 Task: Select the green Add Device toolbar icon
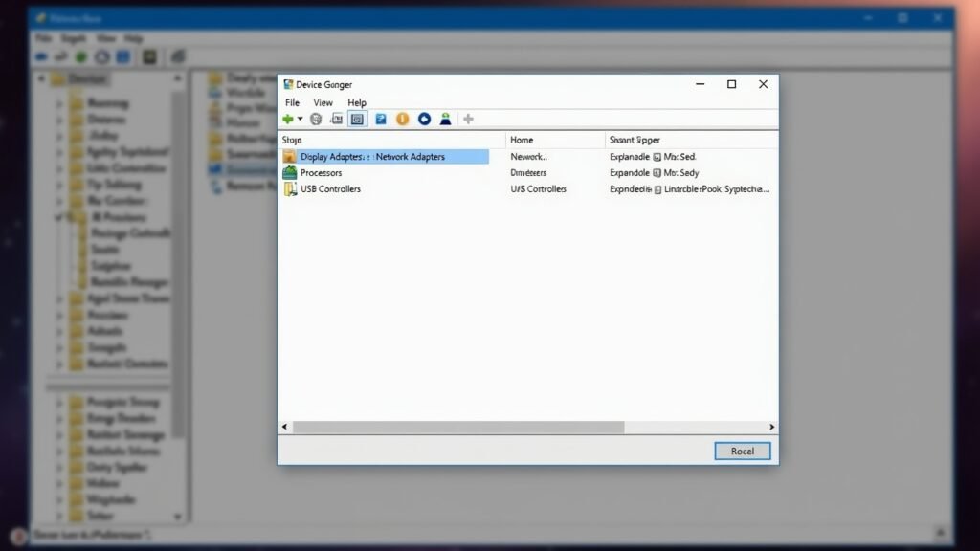[x=286, y=118]
